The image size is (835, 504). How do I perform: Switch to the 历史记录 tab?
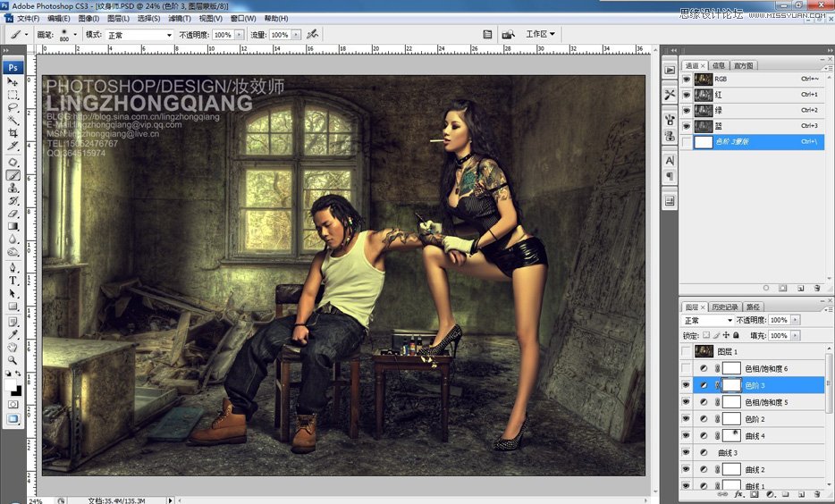tap(726, 306)
